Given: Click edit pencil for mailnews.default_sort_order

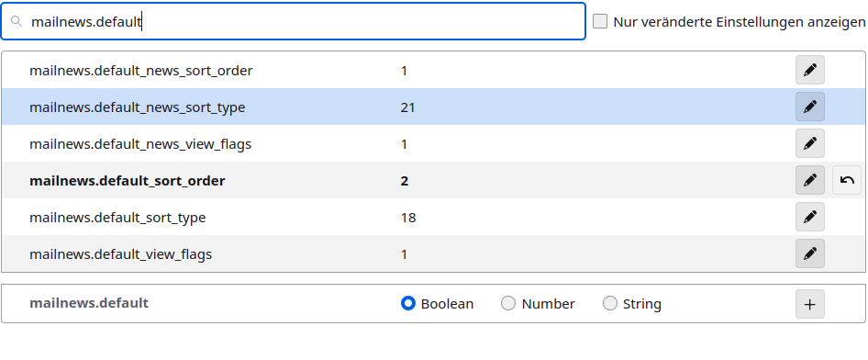Looking at the screenshot, I should pos(810,180).
